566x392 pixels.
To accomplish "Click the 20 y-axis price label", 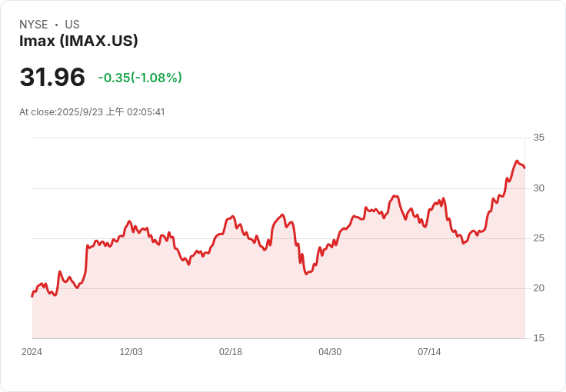I will (538, 288).
